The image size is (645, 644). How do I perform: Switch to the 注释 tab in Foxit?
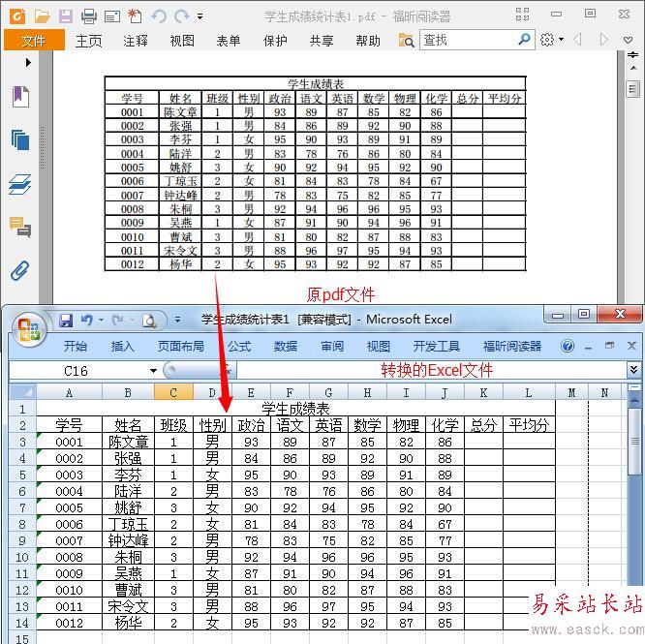(136, 41)
